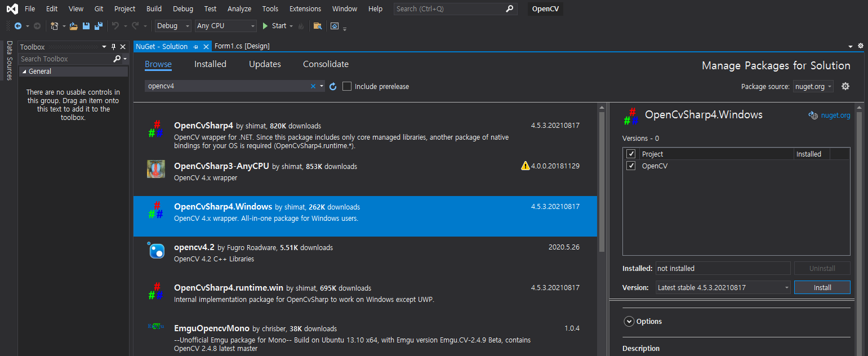Select the OpenCvSharp4.Windows package row
This screenshot has height=356, width=868.
(365, 216)
